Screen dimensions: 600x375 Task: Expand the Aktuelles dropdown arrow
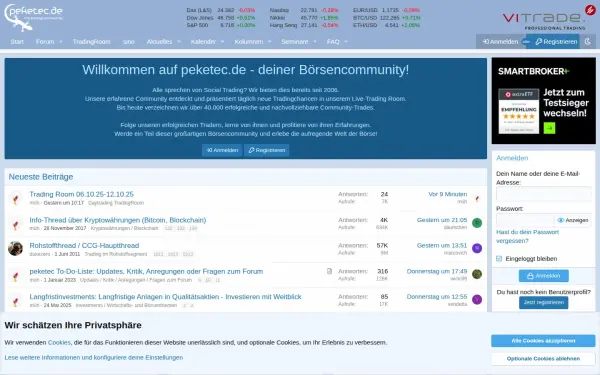[x=179, y=41]
